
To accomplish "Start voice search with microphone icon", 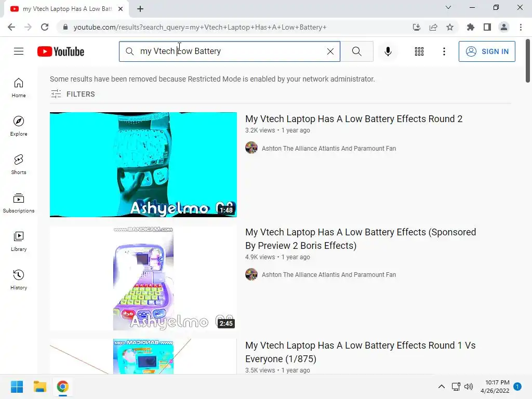I will [388, 51].
